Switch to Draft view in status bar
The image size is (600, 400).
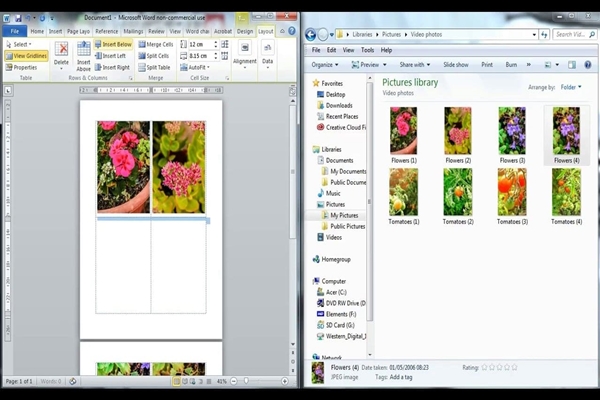209,381
